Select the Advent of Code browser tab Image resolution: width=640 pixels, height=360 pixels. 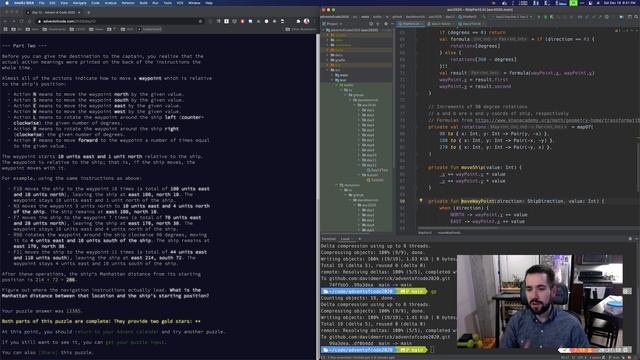(53, 12)
